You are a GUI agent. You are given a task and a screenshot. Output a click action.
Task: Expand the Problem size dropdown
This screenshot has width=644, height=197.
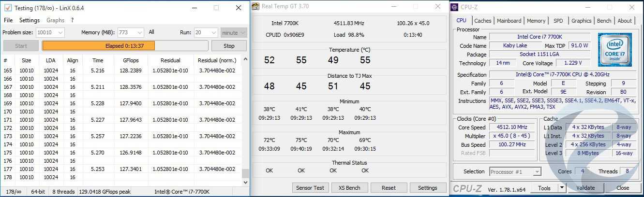click(60, 32)
